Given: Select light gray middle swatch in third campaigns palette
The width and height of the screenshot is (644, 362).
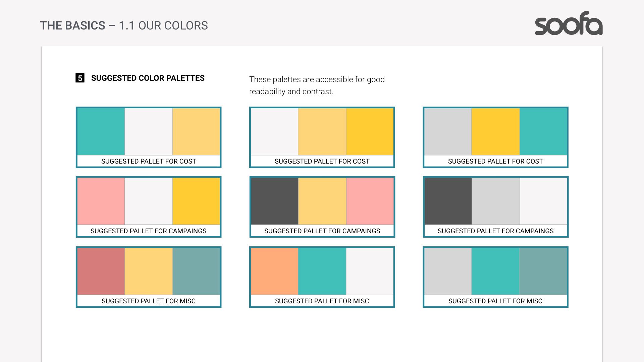Looking at the screenshot, I should (495, 201).
